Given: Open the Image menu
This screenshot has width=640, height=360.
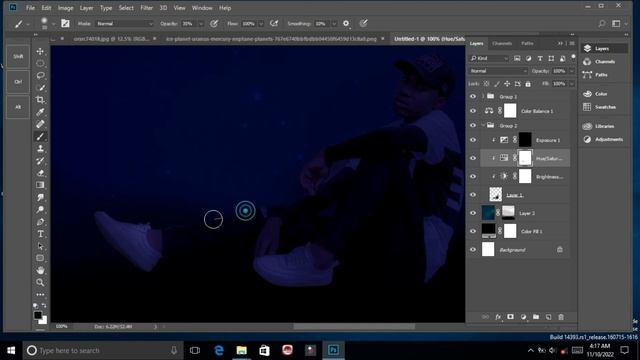Looking at the screenshot, I should 65,8.
